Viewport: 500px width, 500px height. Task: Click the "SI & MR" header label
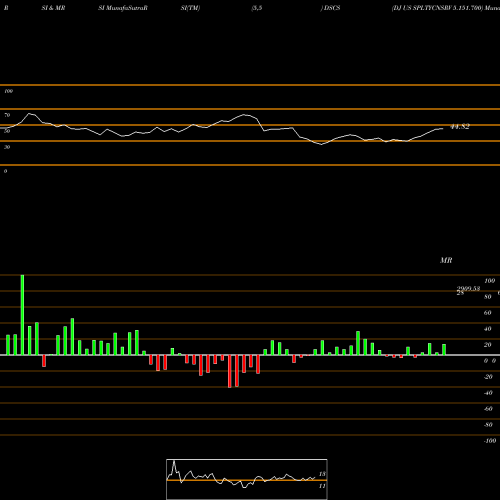point(53,8)
